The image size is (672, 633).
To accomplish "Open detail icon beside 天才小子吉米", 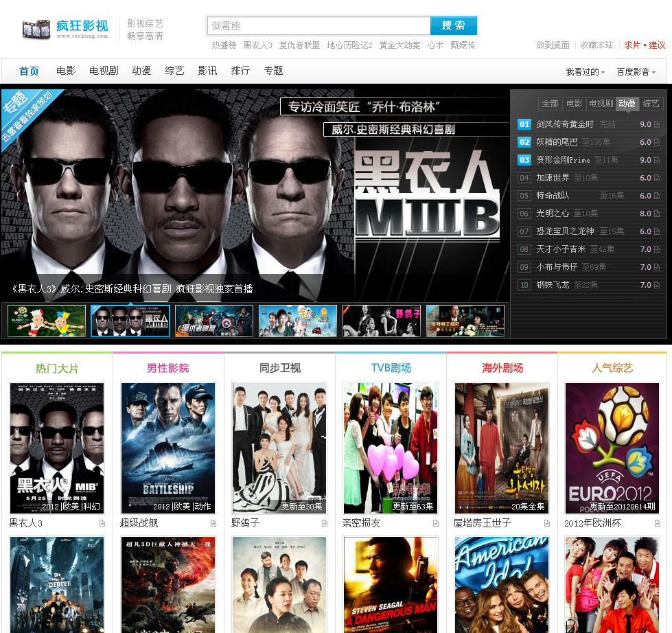I will pyautogui.click(x=657, y=249).
